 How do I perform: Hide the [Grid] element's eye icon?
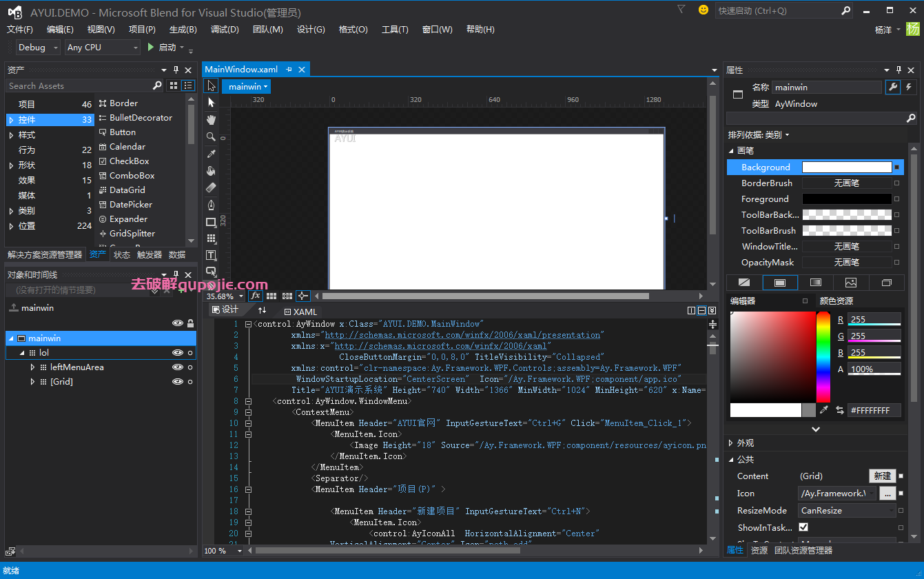[x=178, y=382]
